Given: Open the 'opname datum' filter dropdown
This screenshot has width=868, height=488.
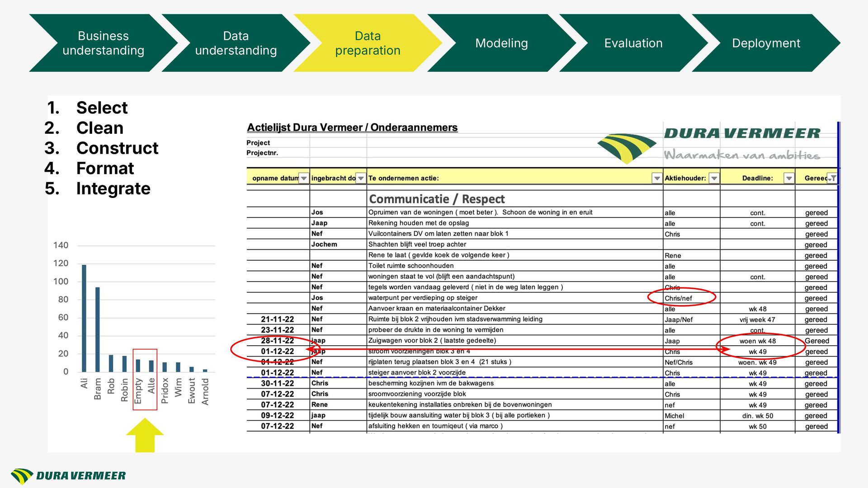Looking at the screenshot, I should pos(304,178).
